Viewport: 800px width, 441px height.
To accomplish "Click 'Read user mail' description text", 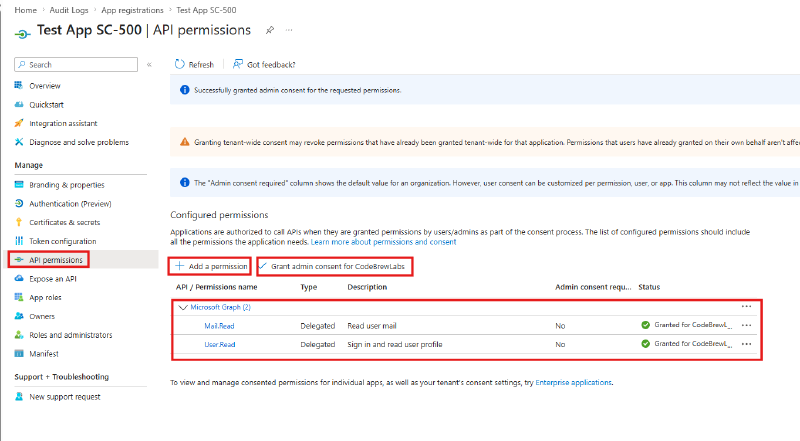I will 371,326.
